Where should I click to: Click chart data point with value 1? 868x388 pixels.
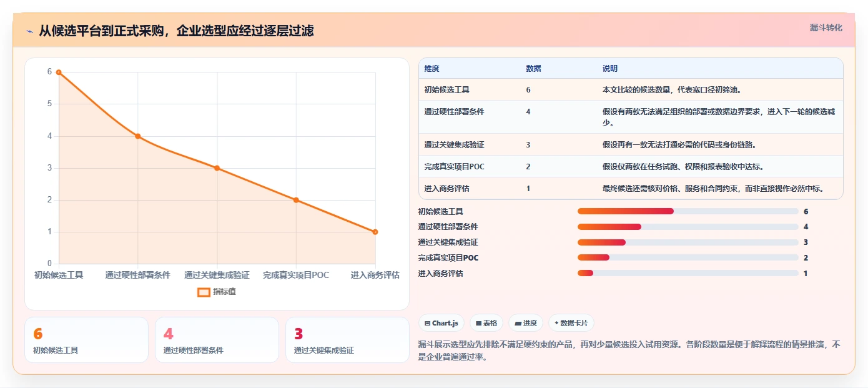[x=375, y=232]
